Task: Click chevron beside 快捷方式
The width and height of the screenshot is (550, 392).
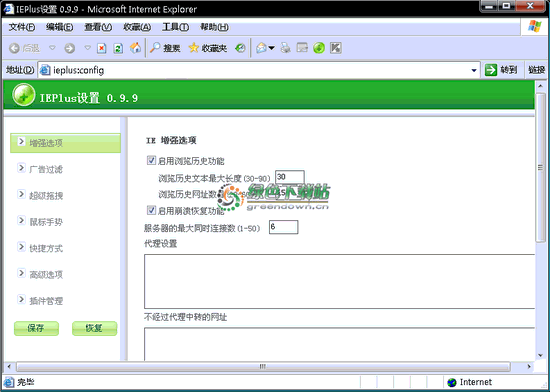Action: pyautogui.click(x=21, y=246)
